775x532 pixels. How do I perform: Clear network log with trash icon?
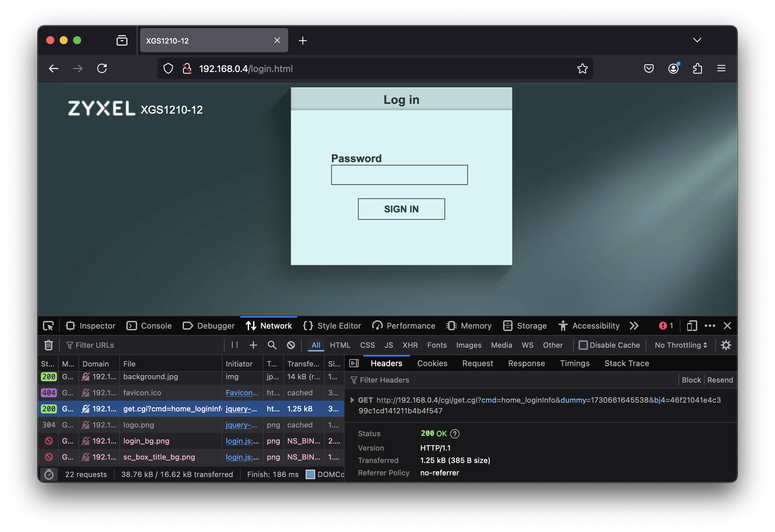click(49, 345)
